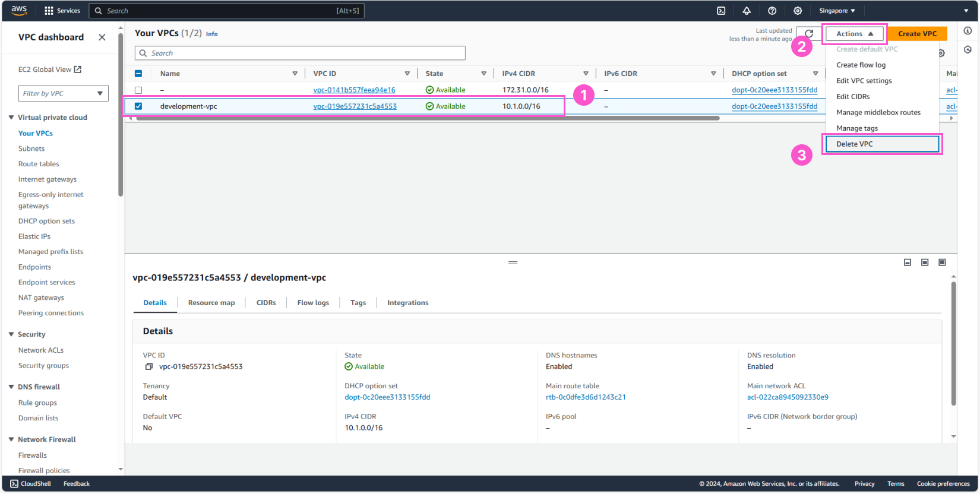The width and height of the screenshot is (980, 494).
Task: Open the hexagon icon on right sidebar
Action: tap(968, 50)
